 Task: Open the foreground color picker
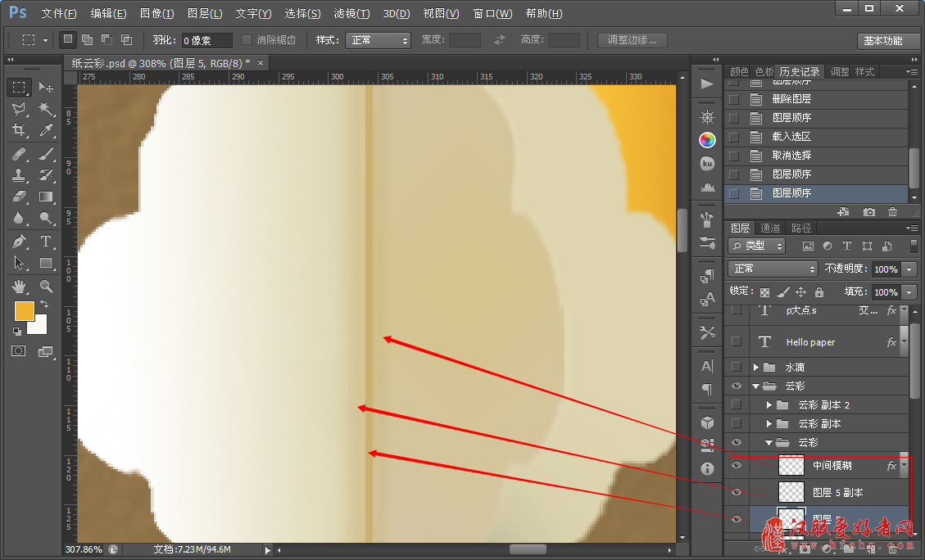(25, 311)
